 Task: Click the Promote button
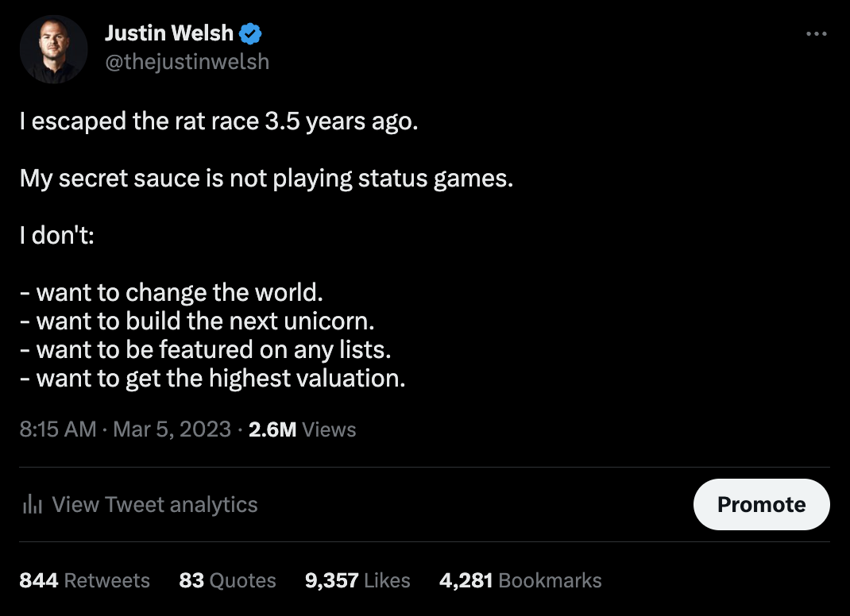(x=761, y=504)
